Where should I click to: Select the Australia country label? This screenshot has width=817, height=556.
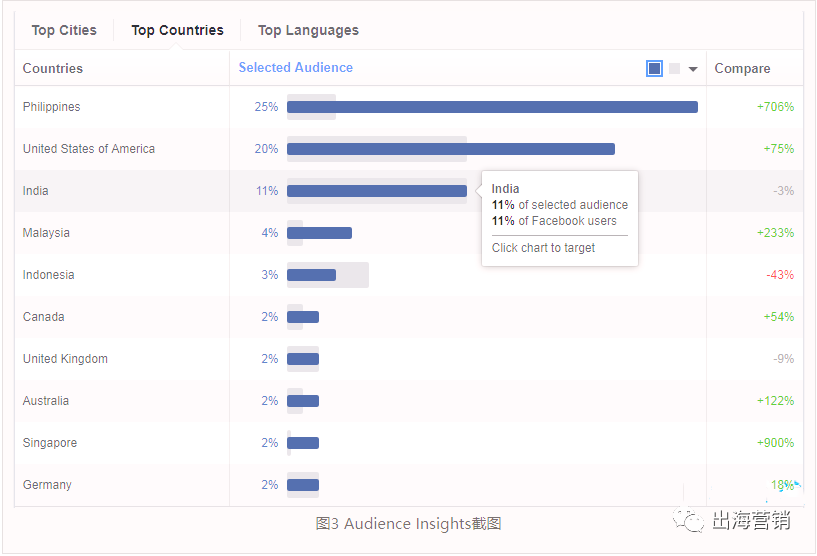coord(46,401)
